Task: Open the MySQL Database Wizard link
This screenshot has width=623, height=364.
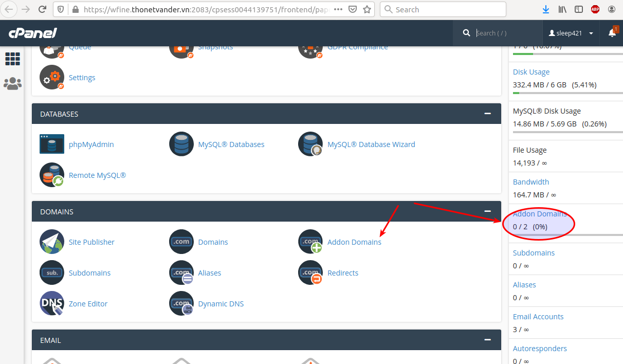Action: point(371,144)
